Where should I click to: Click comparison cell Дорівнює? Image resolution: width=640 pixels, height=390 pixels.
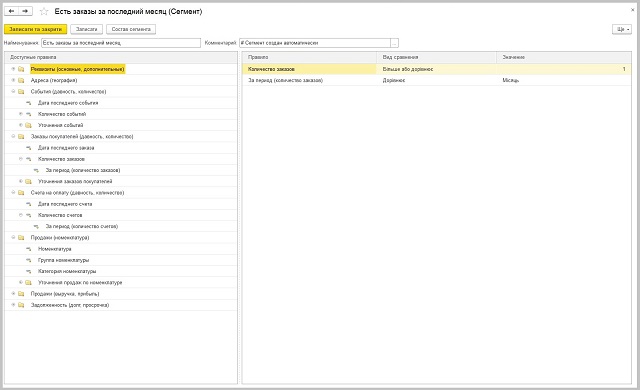click(x=436, y=80)
